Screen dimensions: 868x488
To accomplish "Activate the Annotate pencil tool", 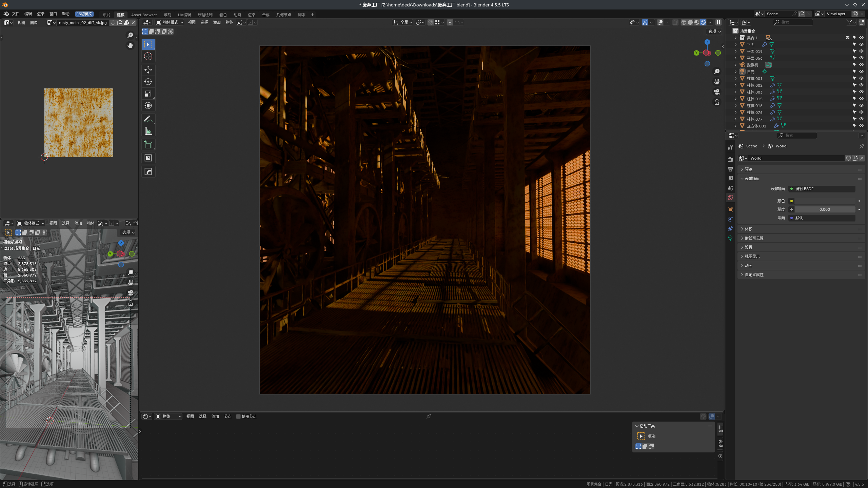I will [x=148, y=119].
